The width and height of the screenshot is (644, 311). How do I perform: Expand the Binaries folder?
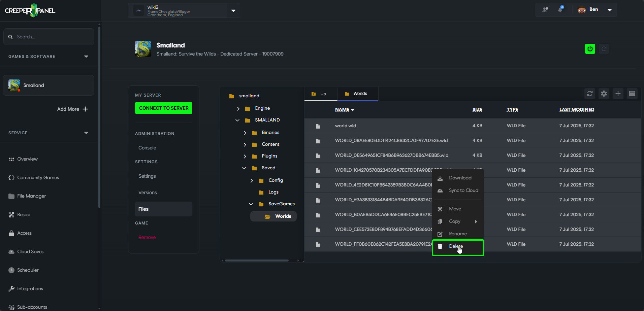[x=245, y=133]
